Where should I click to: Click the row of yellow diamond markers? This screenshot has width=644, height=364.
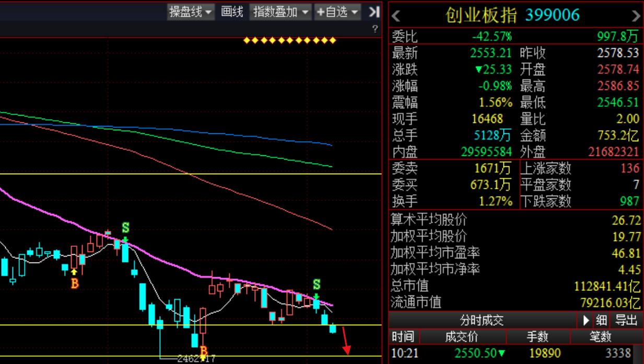click(x=290, y=40)
